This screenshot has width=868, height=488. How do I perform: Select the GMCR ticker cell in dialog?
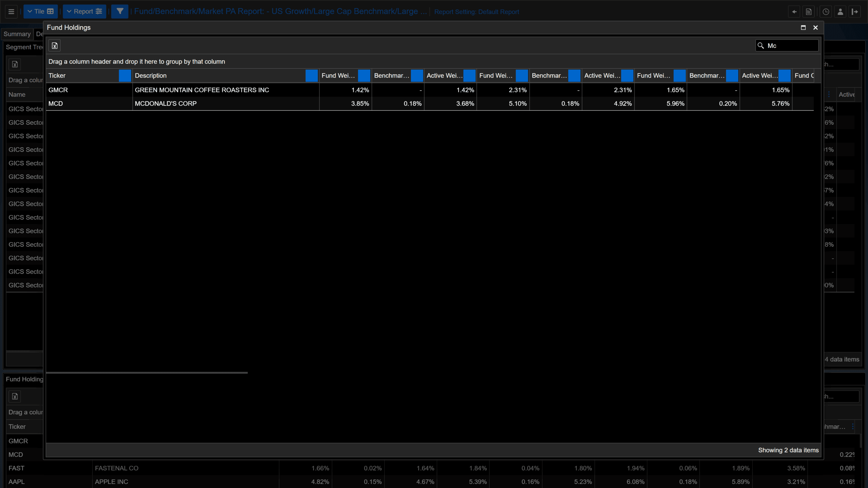point(89,90)
